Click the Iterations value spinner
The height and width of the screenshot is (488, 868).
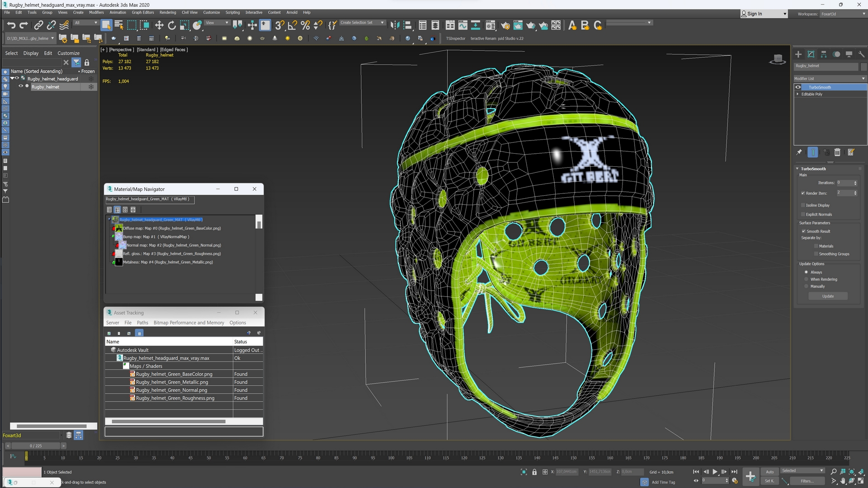pos(855,183)
